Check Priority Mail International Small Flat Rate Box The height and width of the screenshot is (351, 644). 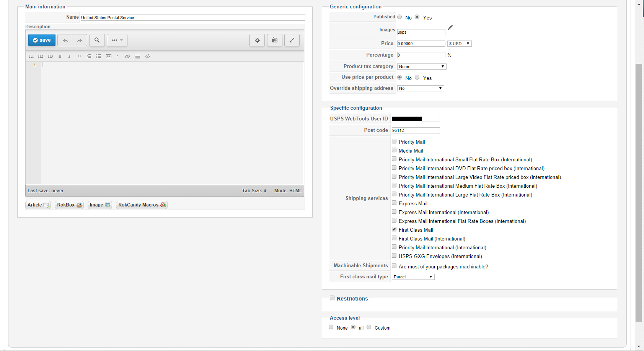pyautogui.click(x=394, y=159)
